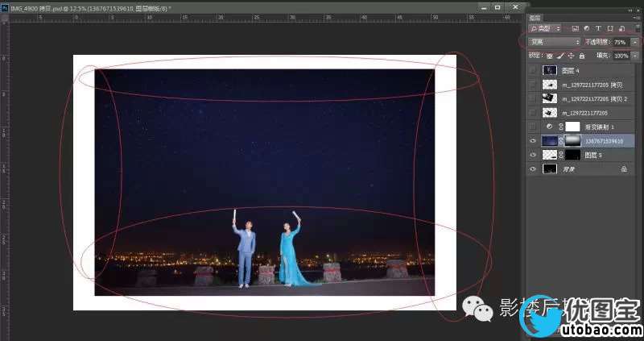Switch to the 图层 panel tab
644x341 pixels.
tap(535, 18)
